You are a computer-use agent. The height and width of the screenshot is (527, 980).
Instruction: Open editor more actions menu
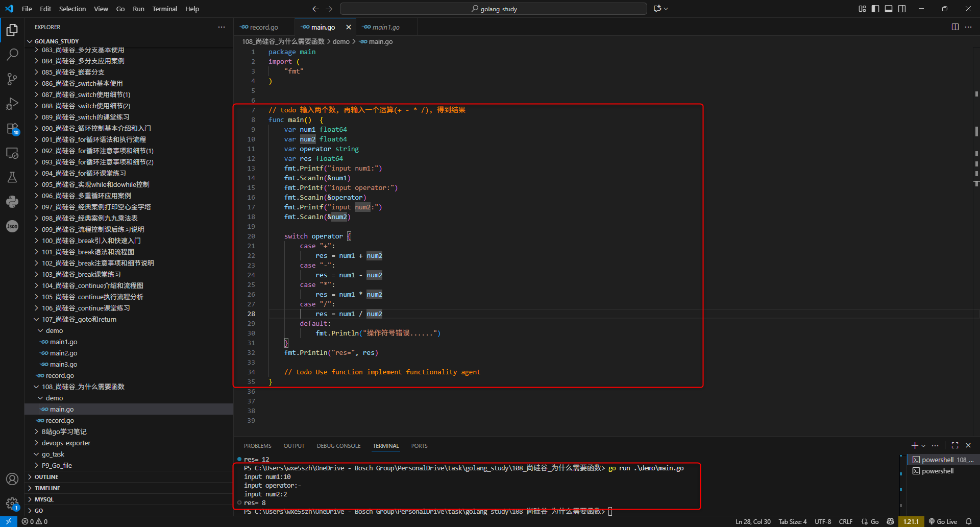point(968,27)
